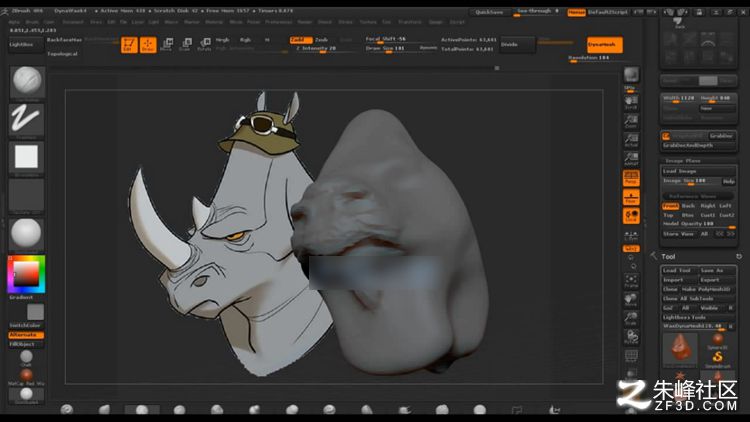Open the material sphere picker
750x422 pixels.
[26, 234]
